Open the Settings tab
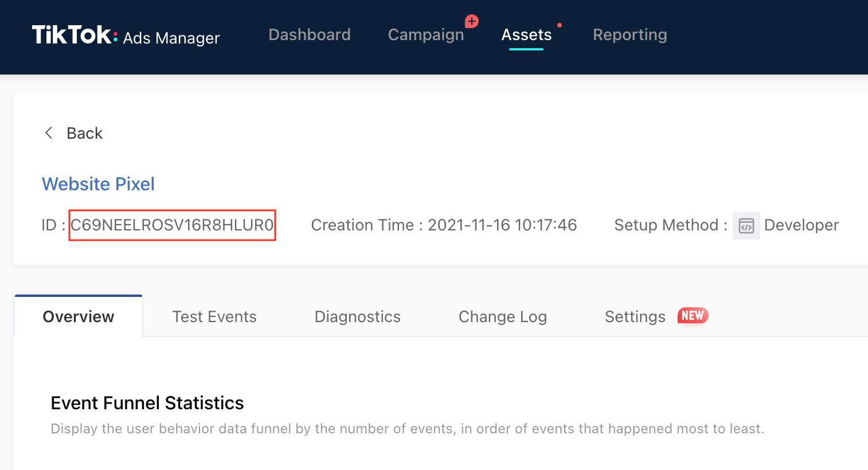Image resolution: width=868 pixels, height=470 pixels. pos(635,316)
